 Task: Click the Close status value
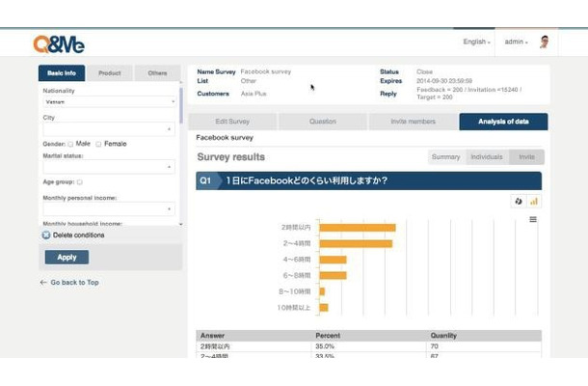(x=424, y=71)
